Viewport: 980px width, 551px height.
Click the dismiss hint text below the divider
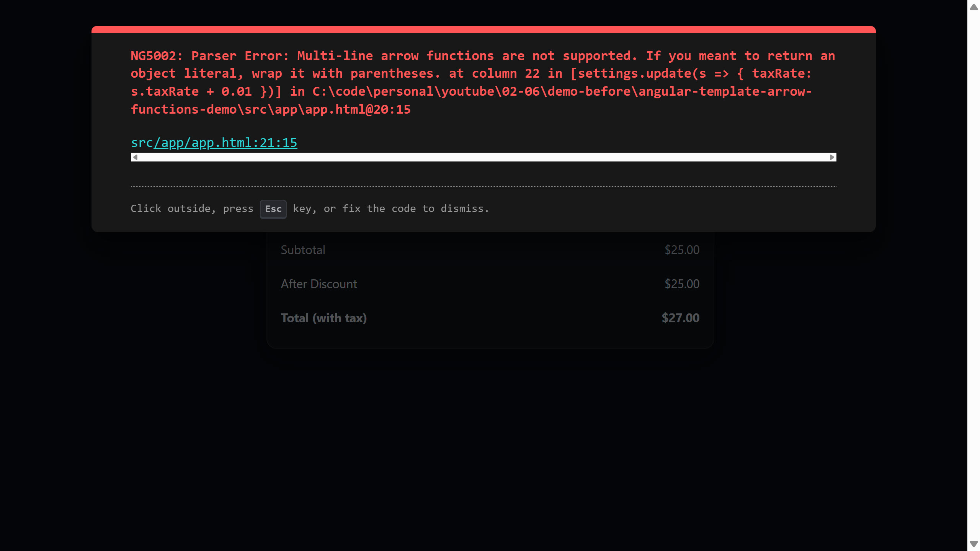point(383,209)
